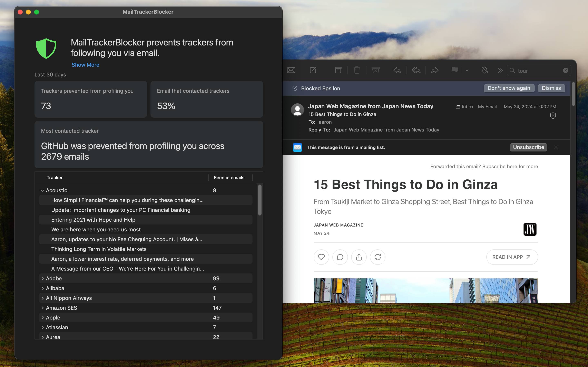The width and height of the screenshot is (588, 367).
Task: Toggle the mute notifications bell icon
Action: click(x=484, y=70)
